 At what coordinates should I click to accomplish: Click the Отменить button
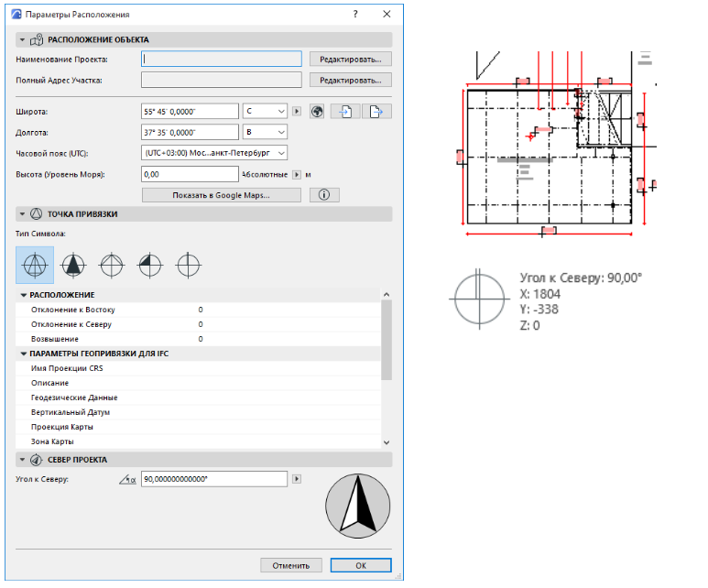[291, 565]
